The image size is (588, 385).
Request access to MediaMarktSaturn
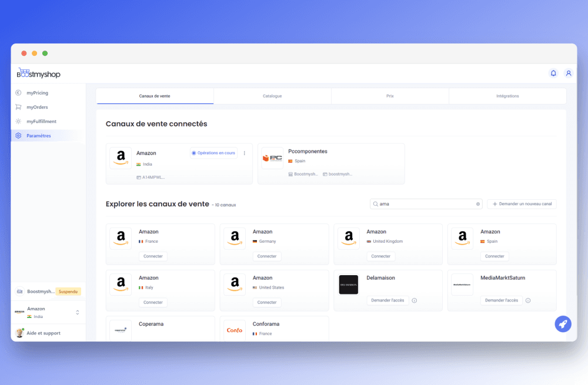(502, 300)
